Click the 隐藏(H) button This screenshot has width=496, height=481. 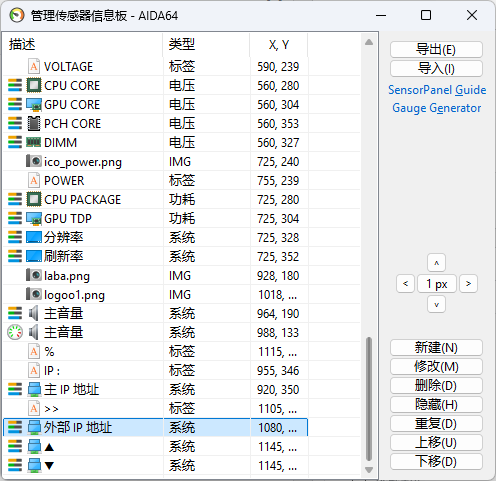point(436,405)
